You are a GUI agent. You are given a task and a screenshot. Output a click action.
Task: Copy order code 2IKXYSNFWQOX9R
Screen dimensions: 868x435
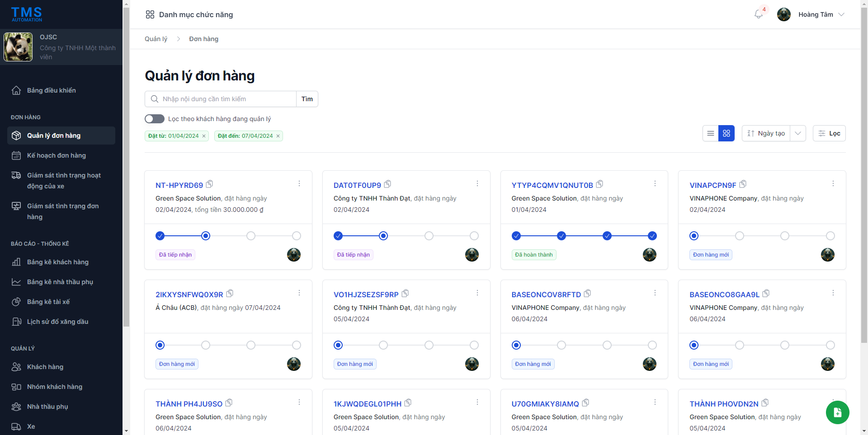pos(230,294)
